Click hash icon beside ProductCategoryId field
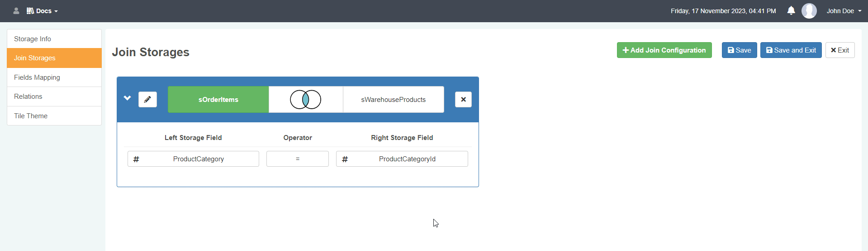This screenshot has height=251, width=868. click(345, 159)
